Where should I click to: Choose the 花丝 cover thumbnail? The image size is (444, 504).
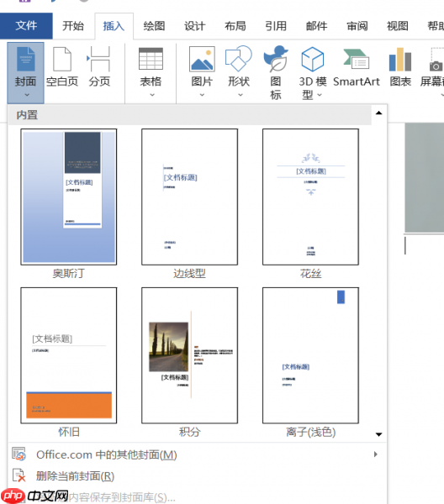(x=310, y=197)
